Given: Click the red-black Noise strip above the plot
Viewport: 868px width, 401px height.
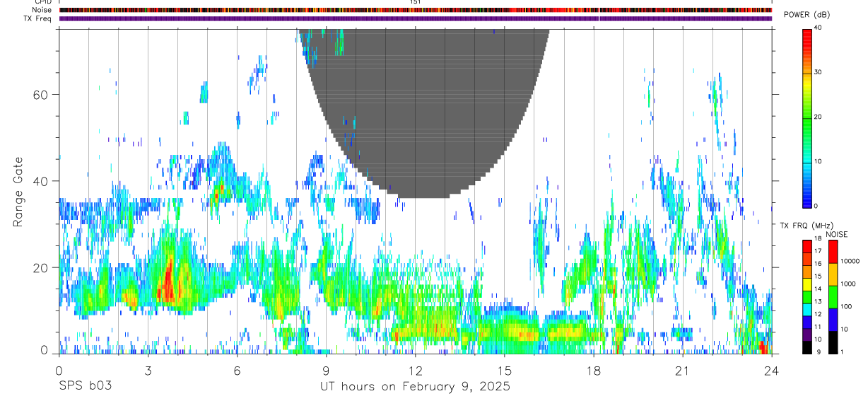Looking at the screenshot, I should pyautogui.click(x=415, y=10).
